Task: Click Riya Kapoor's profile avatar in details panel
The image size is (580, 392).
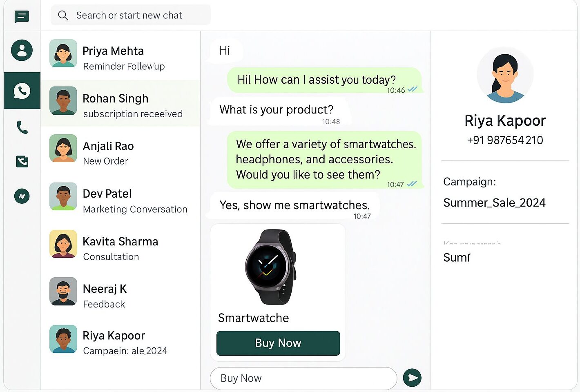Action: tap(505, 75)
